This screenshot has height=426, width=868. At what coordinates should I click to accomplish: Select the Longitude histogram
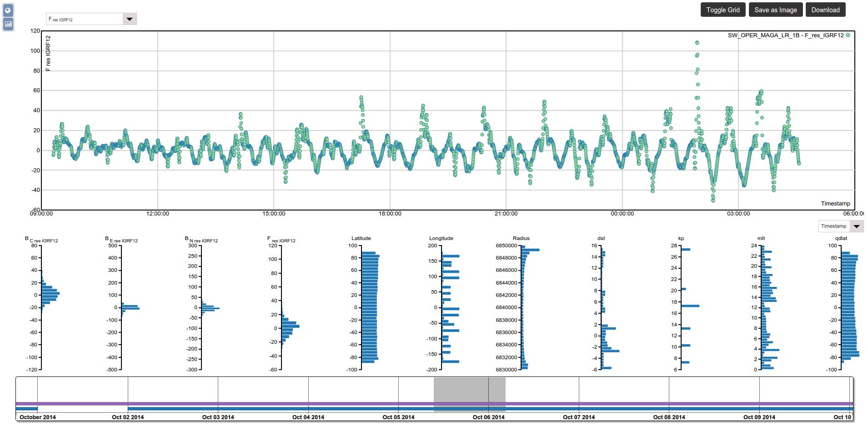pyautogui.click(x=443, y=304)
